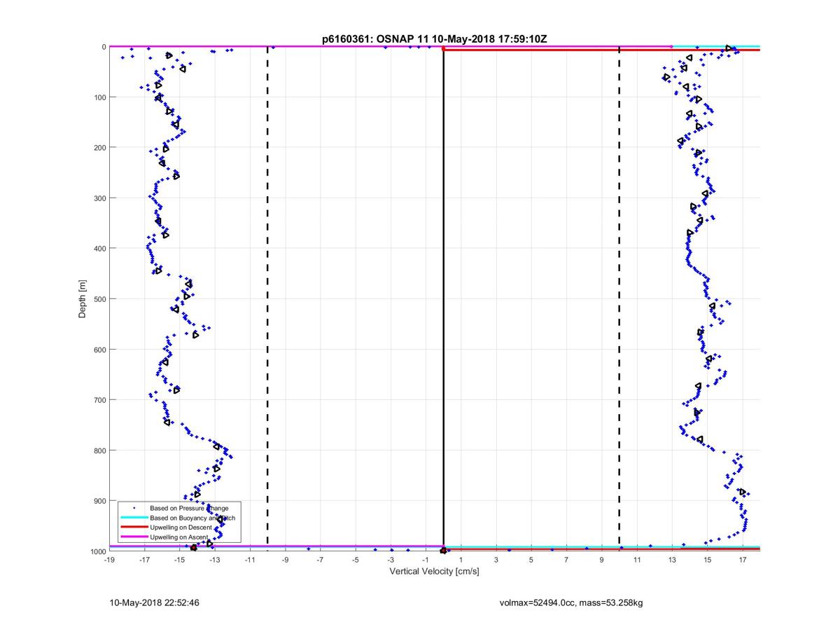This screenshot has width=840, height=620.
Task: Click velocity axis tick label "-15"
Action: (x=179, y=560)
